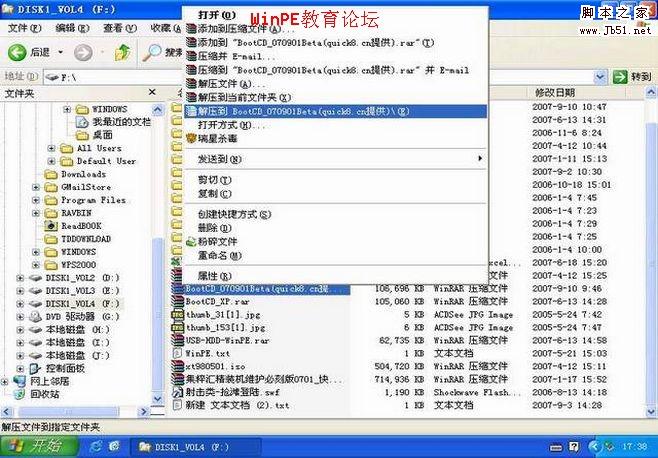Choose 解压到 BootCD_070901Beta folder entry

(336, 111)
